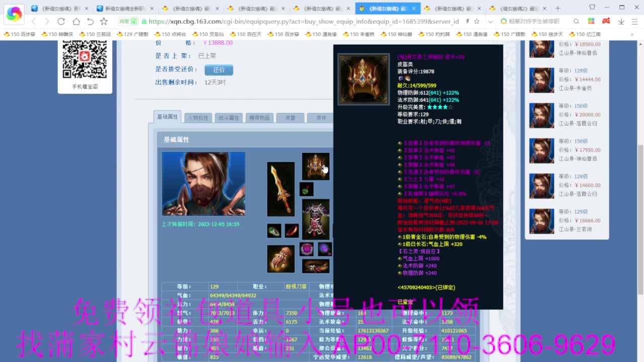Viewport: 644px width, 362px height.
Task: Open bookmark 150 灼灼其
Action: [434, 34]
